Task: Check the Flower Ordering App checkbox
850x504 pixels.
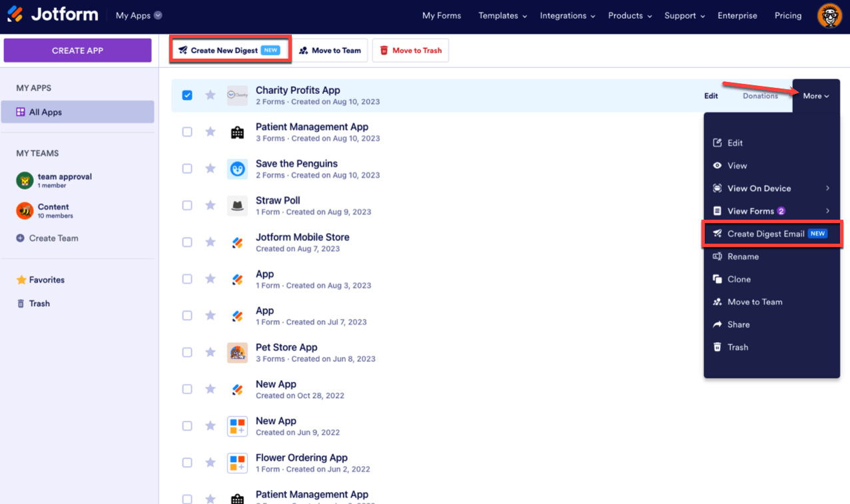Action: coord(187,462)
